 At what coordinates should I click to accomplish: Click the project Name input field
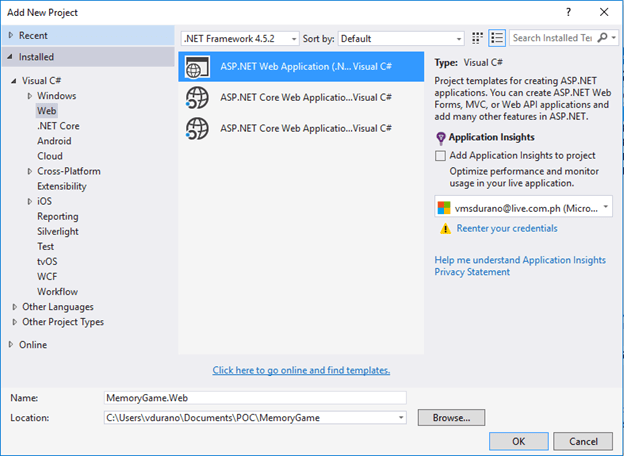(x=255, y=398)
